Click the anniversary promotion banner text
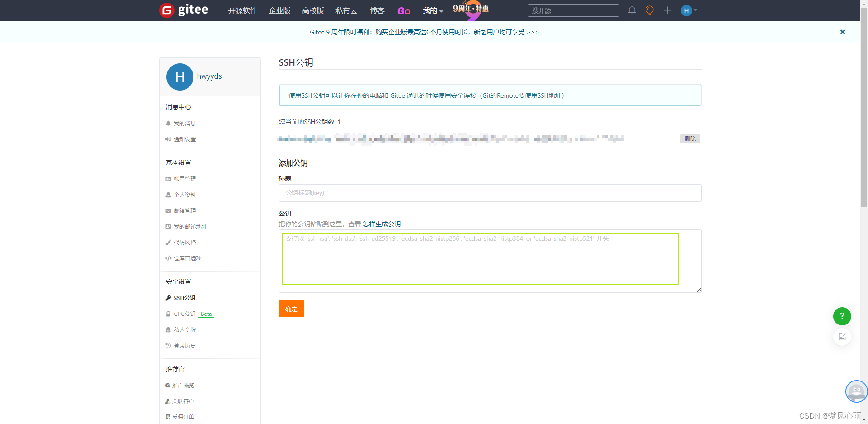868x424 pixels. click(x=424, y=32)
